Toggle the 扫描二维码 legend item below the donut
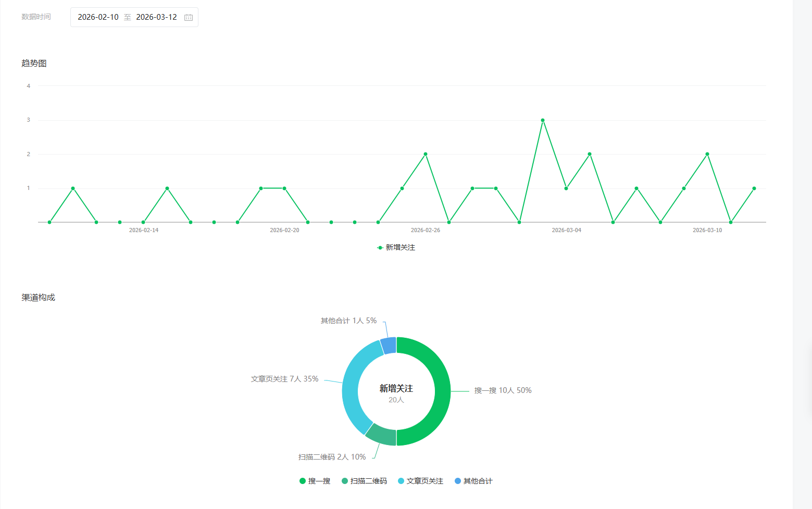The image size is (812, 509). pyautogui.click(x=364, y=481)
